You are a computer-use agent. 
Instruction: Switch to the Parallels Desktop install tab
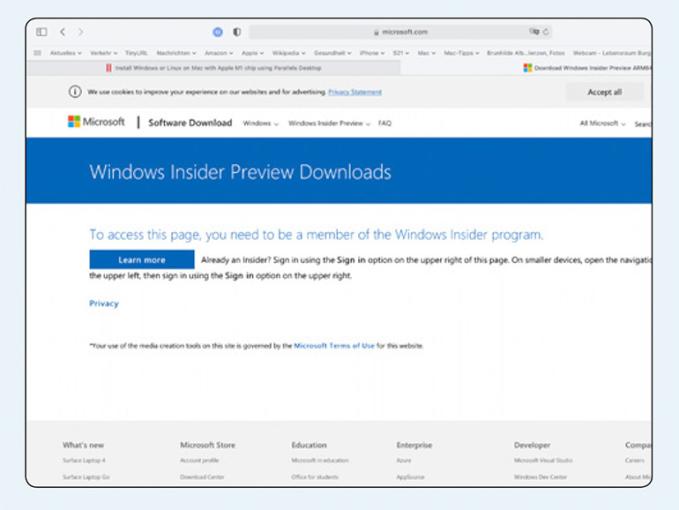[x=213, y=68]
